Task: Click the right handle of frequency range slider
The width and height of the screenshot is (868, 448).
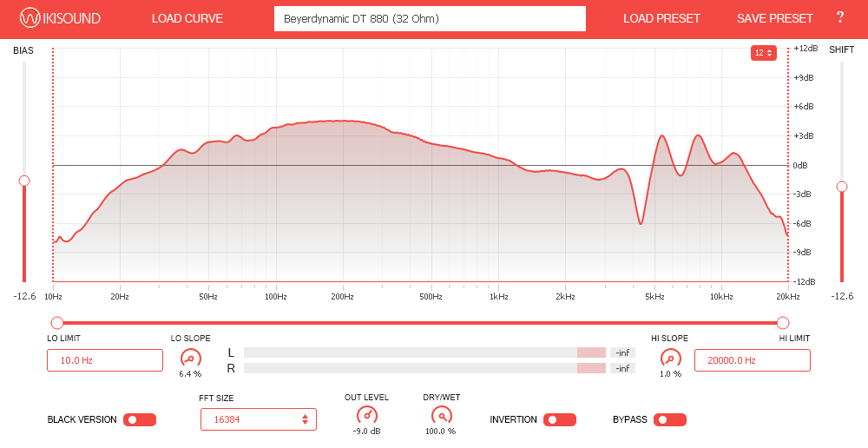Action: [x=783, y=322]
